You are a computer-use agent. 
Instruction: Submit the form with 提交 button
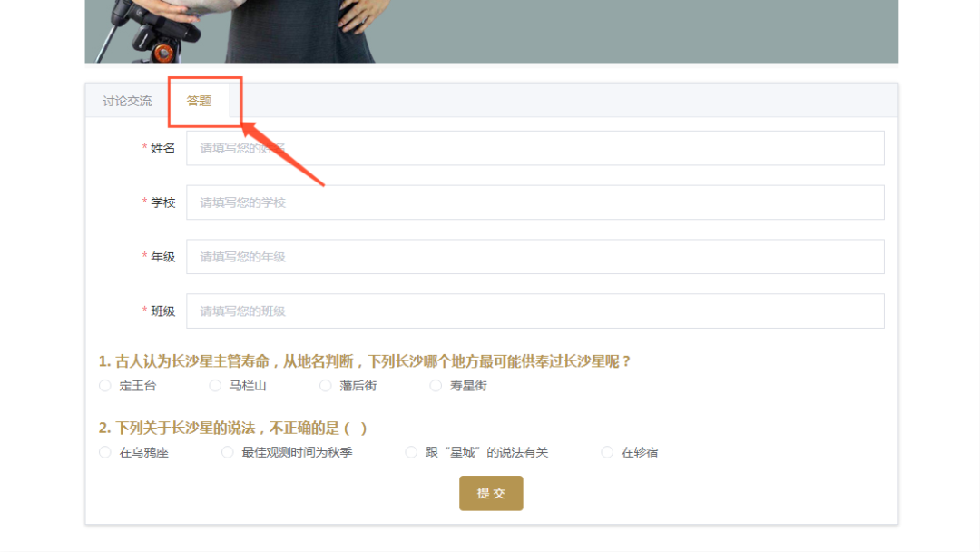[491, 493]
